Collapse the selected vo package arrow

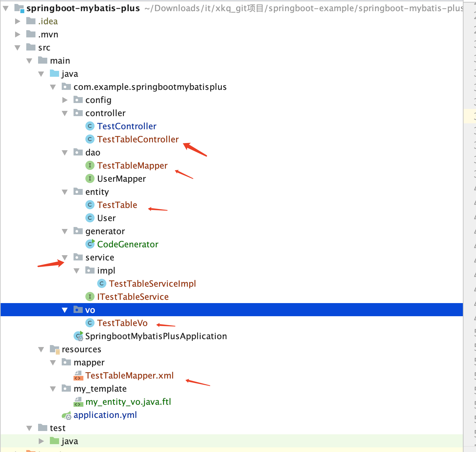(x=65, y=310)
